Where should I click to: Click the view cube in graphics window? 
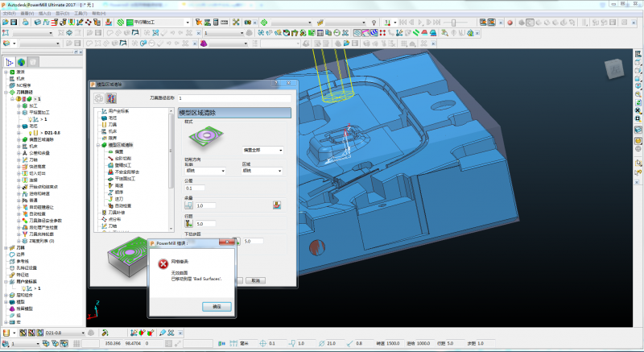point(614,69)
